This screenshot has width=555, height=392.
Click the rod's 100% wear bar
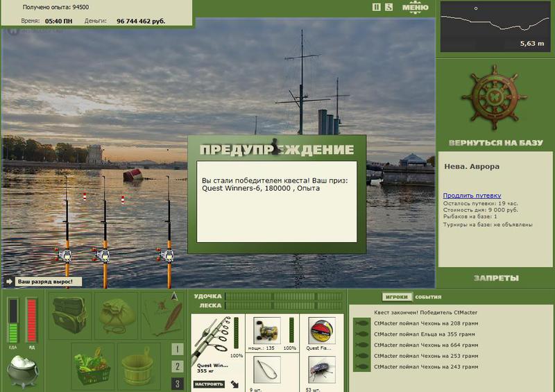tap(236, 333)
